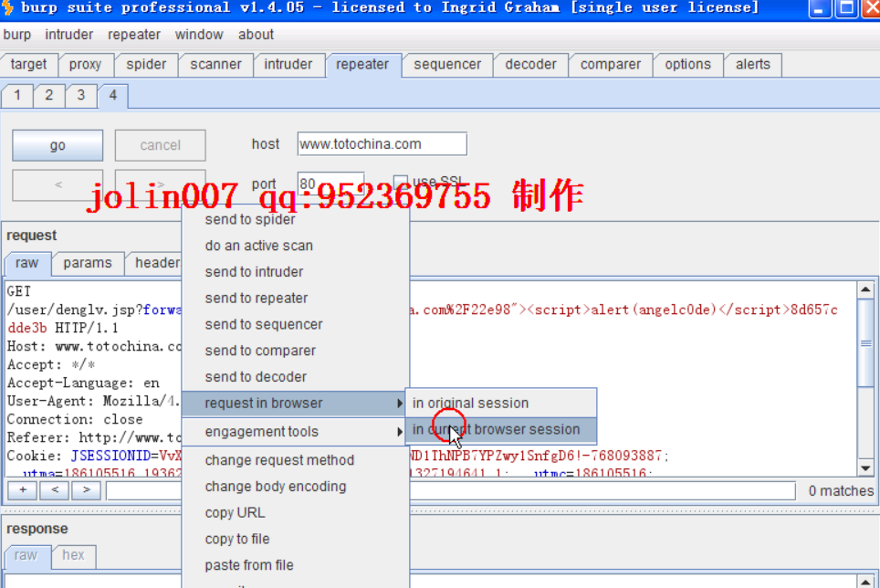Select the raw request tab
880x588 pixels.
point(27,263)
